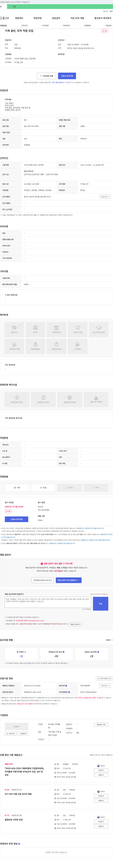113x868 pixels.
Task: Open the 출산휴가·육아휴직 menu
Action: [103, 18]
